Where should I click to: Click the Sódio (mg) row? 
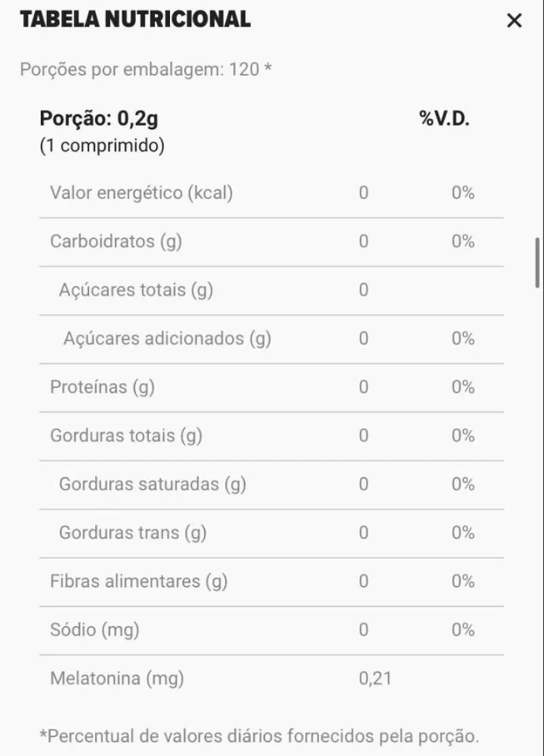(271, 630)
